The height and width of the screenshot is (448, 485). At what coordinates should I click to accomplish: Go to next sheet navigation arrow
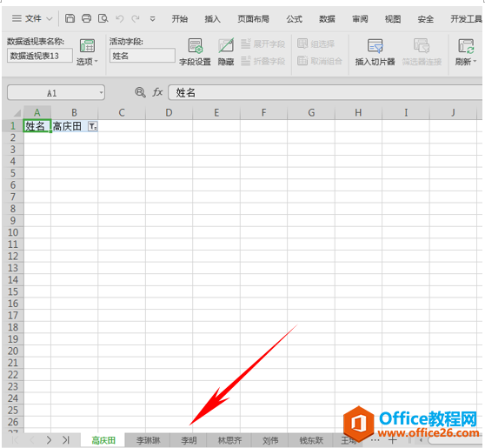49,440
